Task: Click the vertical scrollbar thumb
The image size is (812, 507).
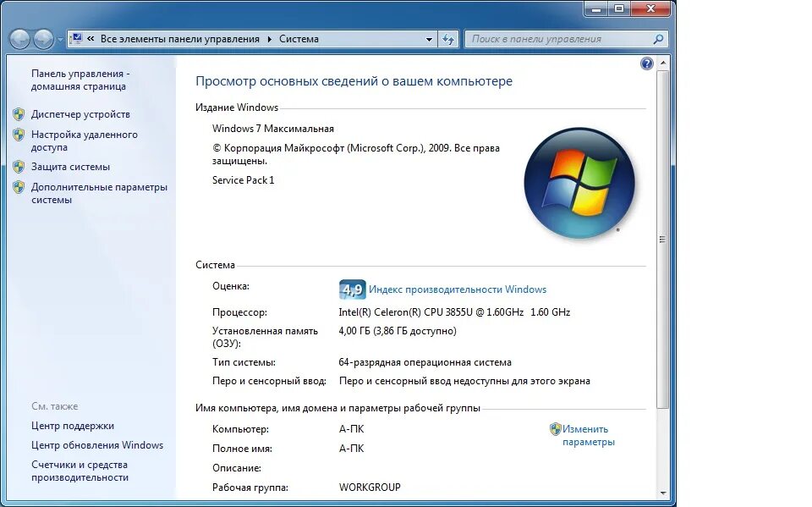Action: click(x=663, y=239)
